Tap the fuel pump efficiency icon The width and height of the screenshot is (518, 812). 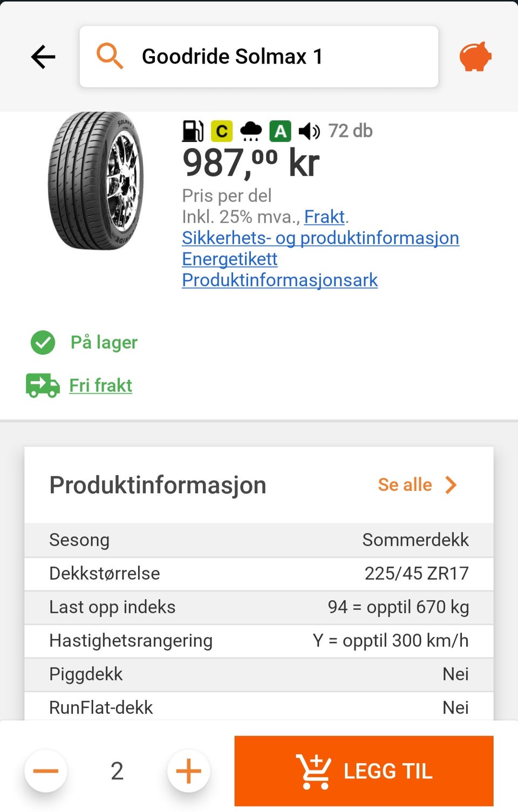coord(193,131)
